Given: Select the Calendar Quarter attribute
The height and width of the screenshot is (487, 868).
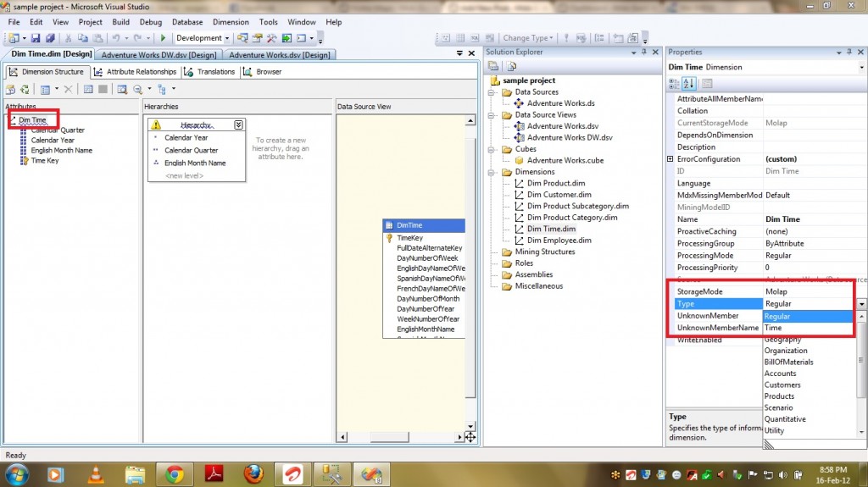Looking at the screenshot, I should pyautogui.click(x=58, y=130).
